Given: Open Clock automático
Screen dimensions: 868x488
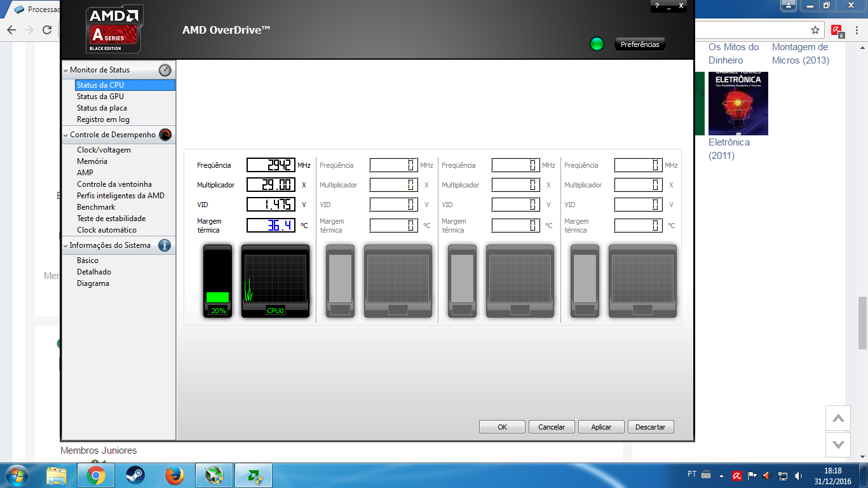Looking at the screenshot, I should [107, 230].
